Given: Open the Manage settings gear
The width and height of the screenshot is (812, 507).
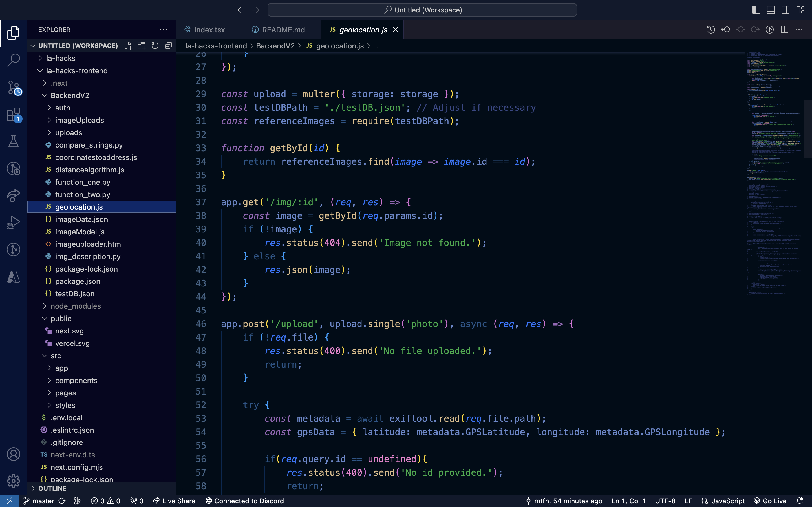Looking at the screenshot, I should [x=14, y=481].
